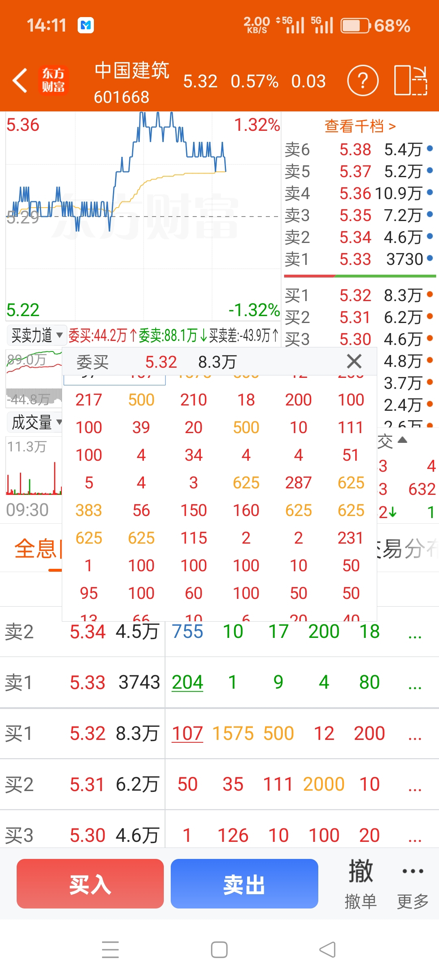Tap the split-screen layout icon
439x980 pixels.
click(411, 80)
